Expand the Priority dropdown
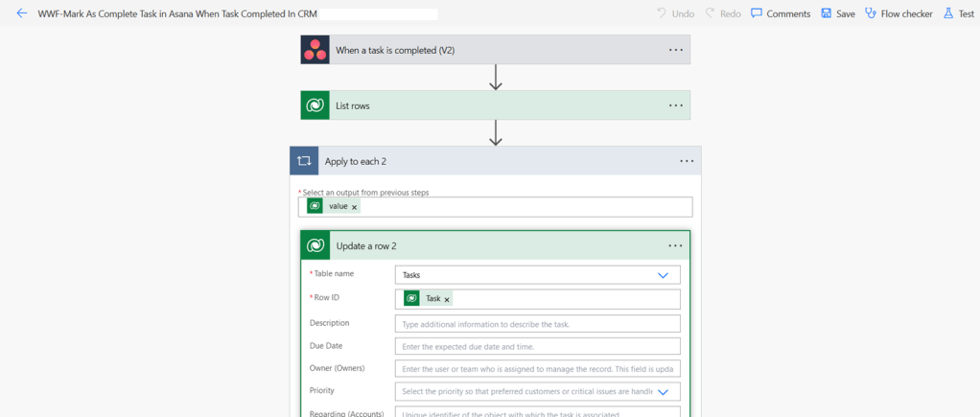Image resolution: width=980 pixels, height=417 pixels. point(663,392)
